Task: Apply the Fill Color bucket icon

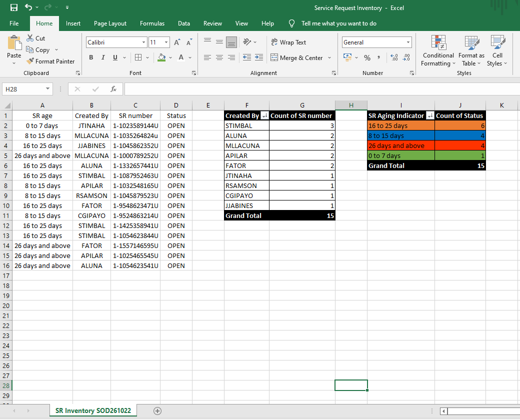Action: [161, 57]
